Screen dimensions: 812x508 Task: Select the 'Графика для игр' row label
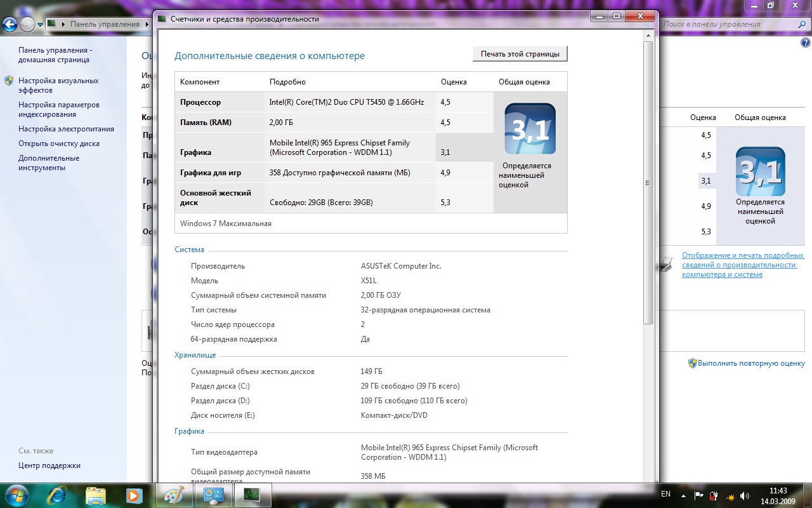tap(211, 173)
